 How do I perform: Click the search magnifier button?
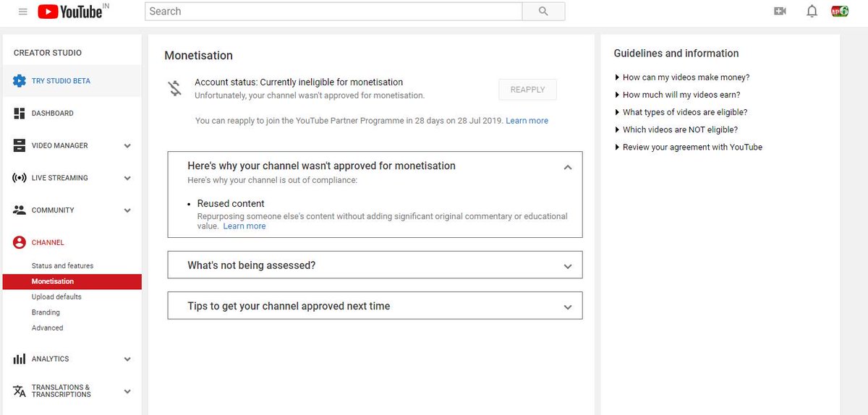pyautogui.click(x=544, y=12)
